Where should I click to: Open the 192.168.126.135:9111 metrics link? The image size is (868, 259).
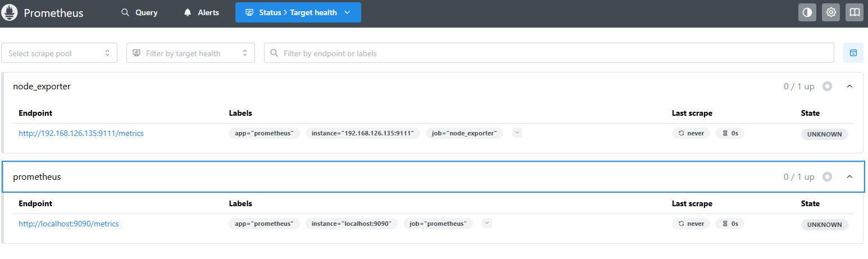[x=81, y=133]
